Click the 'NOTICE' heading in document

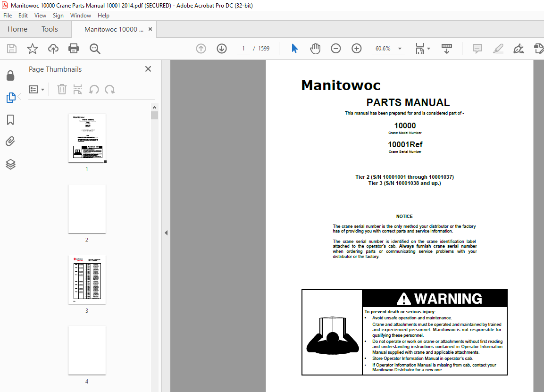(404, 217)
